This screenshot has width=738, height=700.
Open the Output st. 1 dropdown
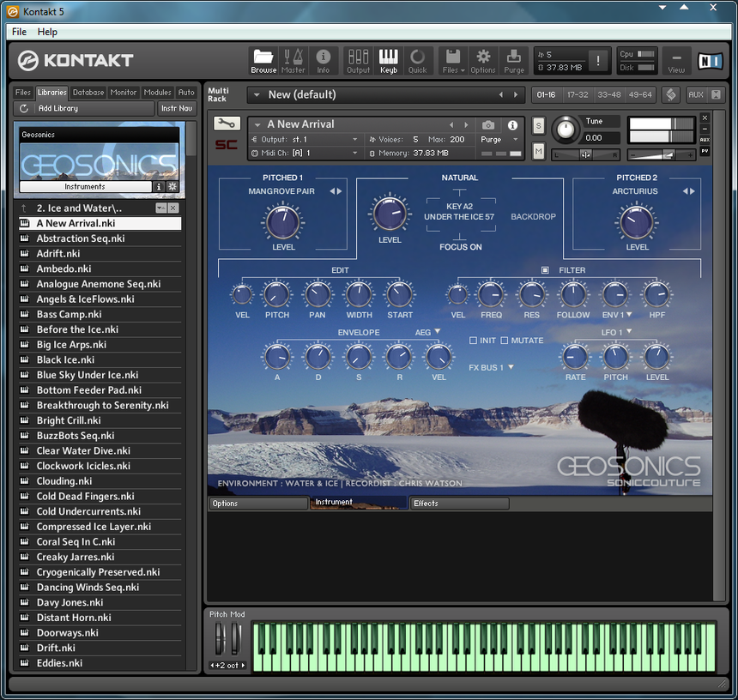point(305,140)
